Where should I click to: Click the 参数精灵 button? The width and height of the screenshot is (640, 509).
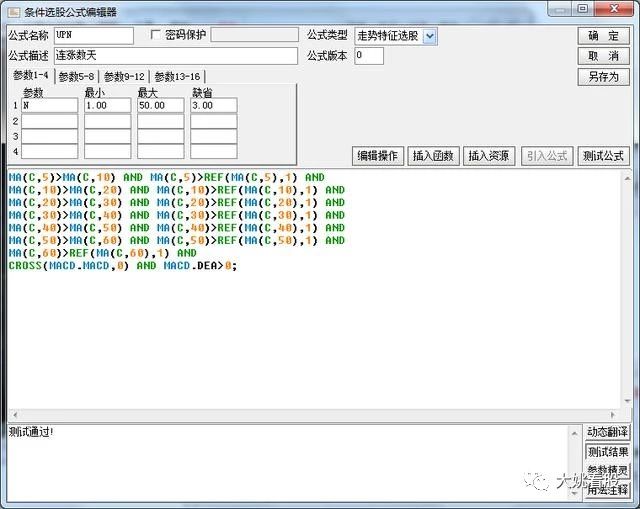tap(607, 471)
